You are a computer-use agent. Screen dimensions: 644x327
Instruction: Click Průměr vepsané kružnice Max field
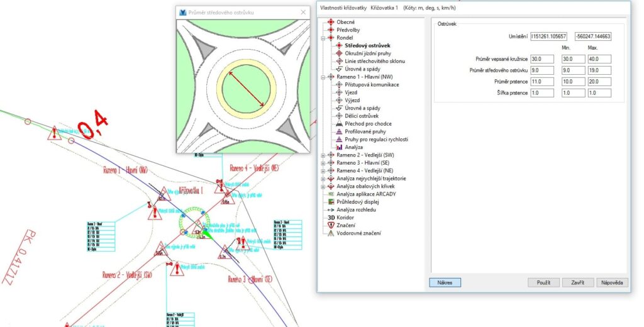pyautogui.click(x=599, y=59)
